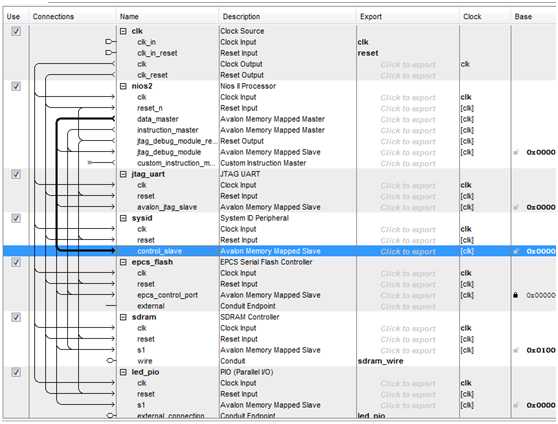
Task: Collapse the jtag_uart component tree
Action: pyautogui.click(x=123, y=174)
